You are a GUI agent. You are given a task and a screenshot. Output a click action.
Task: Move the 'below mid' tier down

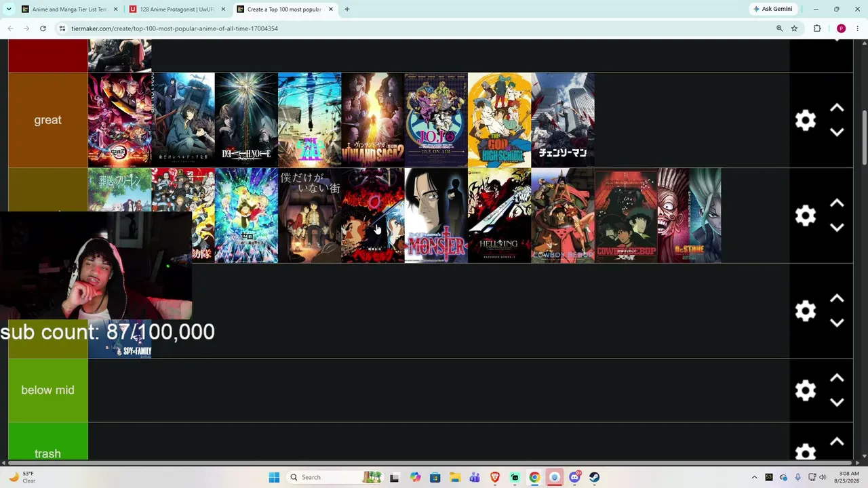click(x=837, y=402)
